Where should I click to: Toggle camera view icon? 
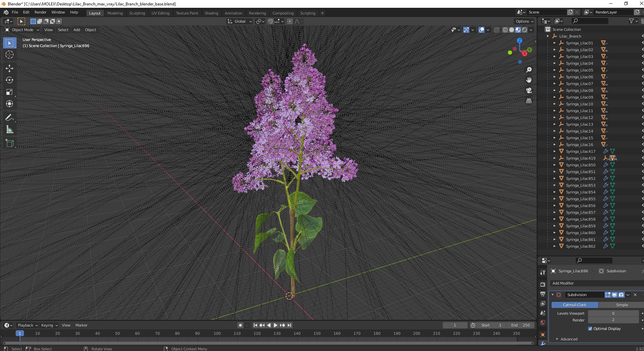[x=529, y=90]
